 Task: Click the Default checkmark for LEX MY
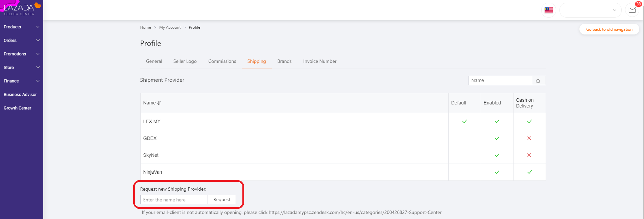[x=464, y=121]
